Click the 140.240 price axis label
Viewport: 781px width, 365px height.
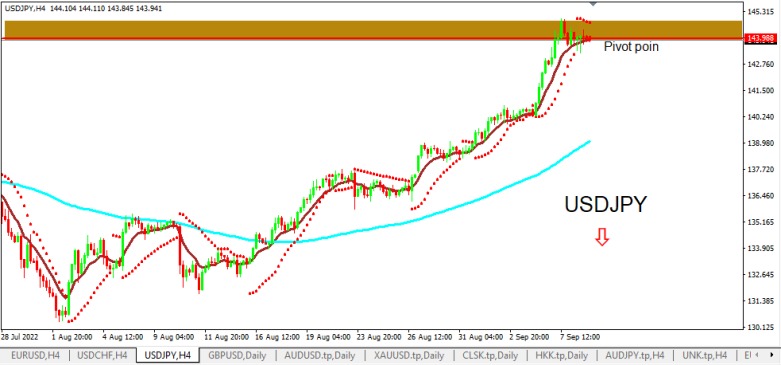coord(760,117)
